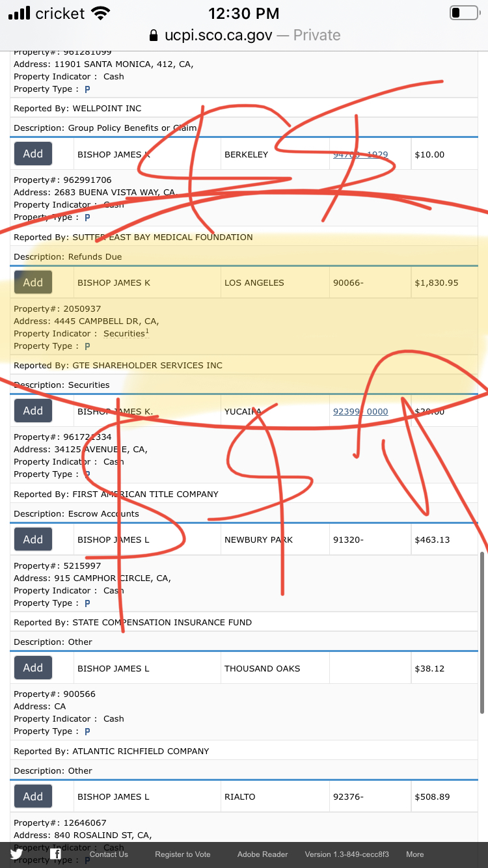Add the LOS ANGELES $1,830.95 property
Image resolution: width=488 pixels, height=868 pixels.
pyautogui.click(x=33, y=282)
